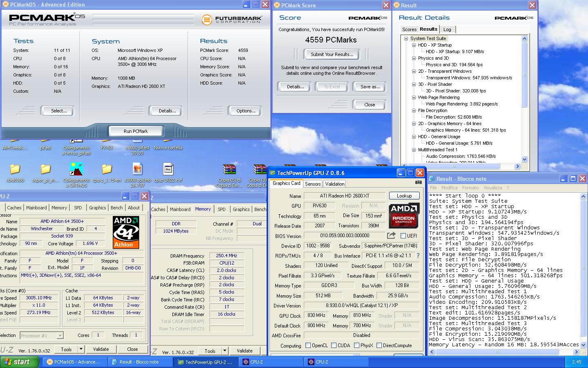
Task: Click the Notepad title bar icon
Action: (432, 179)
